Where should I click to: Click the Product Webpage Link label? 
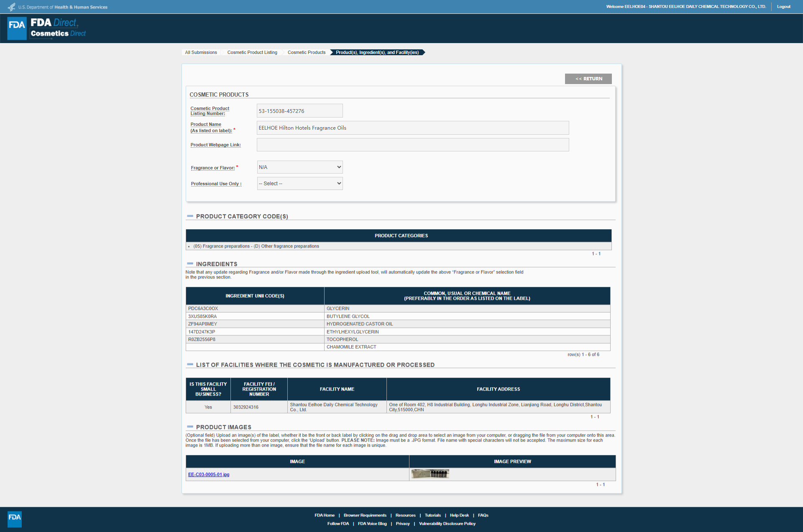pyautogui.click(x=216, y=145)
